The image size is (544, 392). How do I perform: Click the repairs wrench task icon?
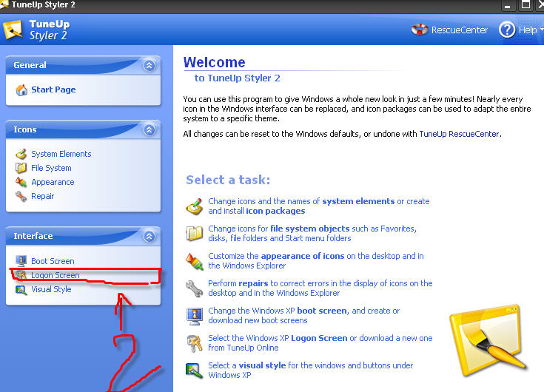click(x=195, y=288)
